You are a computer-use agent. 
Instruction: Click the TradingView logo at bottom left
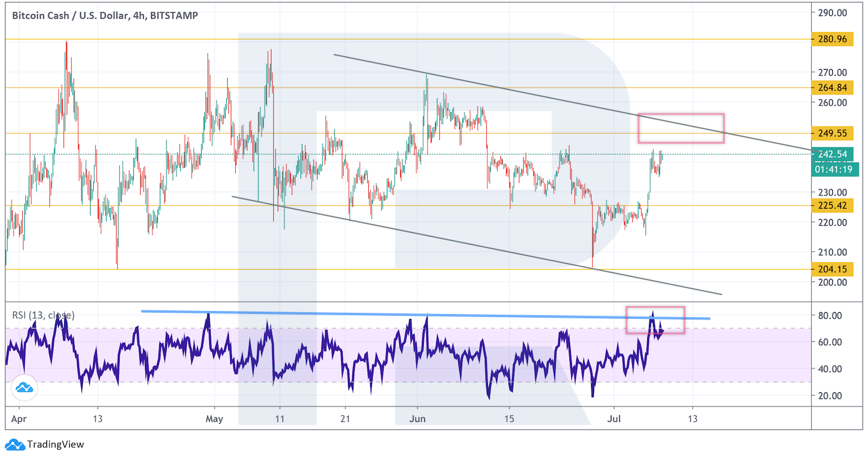(44, 444)
